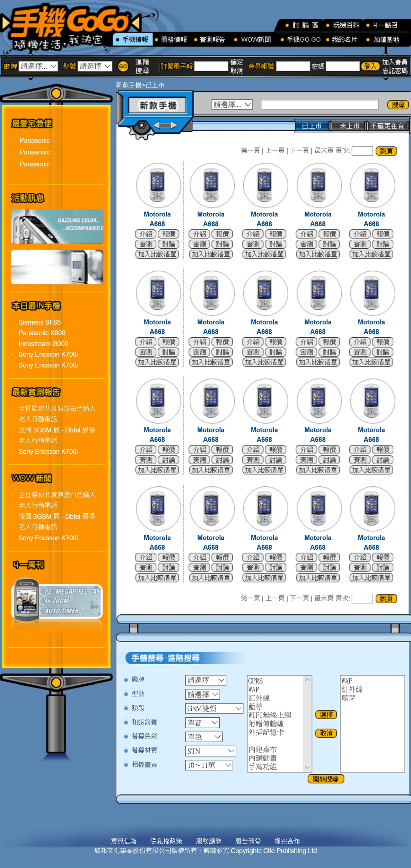Click the yellow GO button in search bar

click(123, 66)
